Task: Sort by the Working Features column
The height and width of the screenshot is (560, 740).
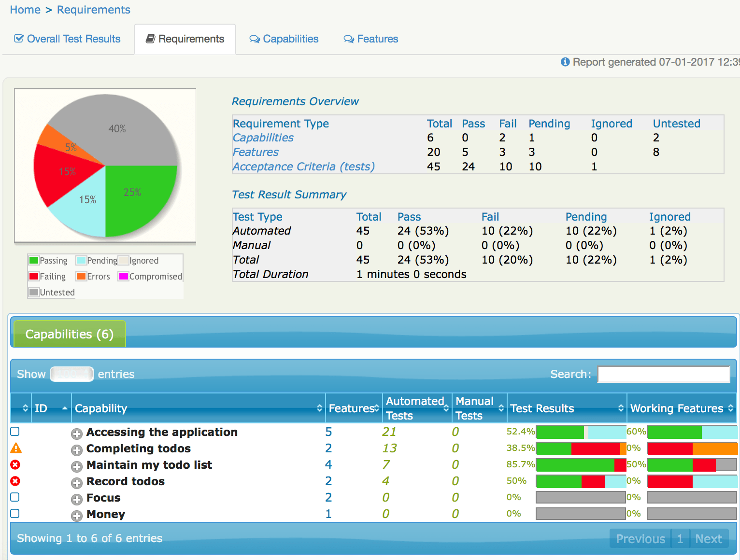Action: 730,408
